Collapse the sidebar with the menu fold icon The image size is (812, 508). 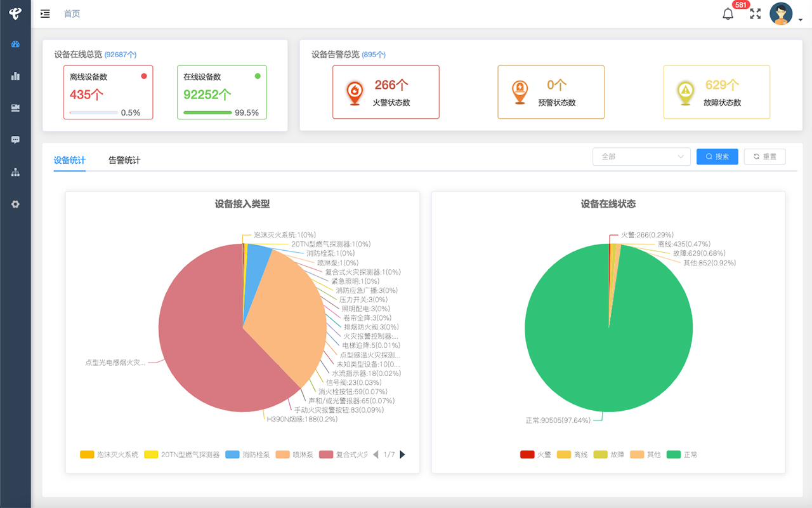click(x=45, y=13)
